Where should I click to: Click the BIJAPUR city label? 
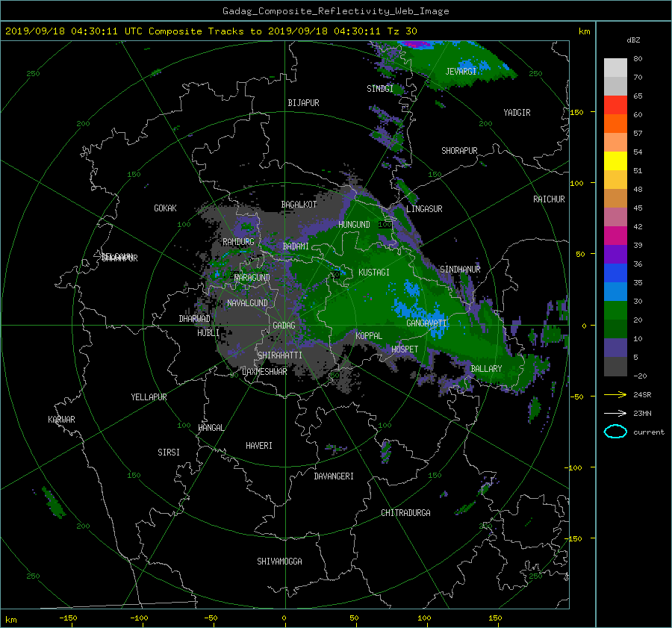303,103
